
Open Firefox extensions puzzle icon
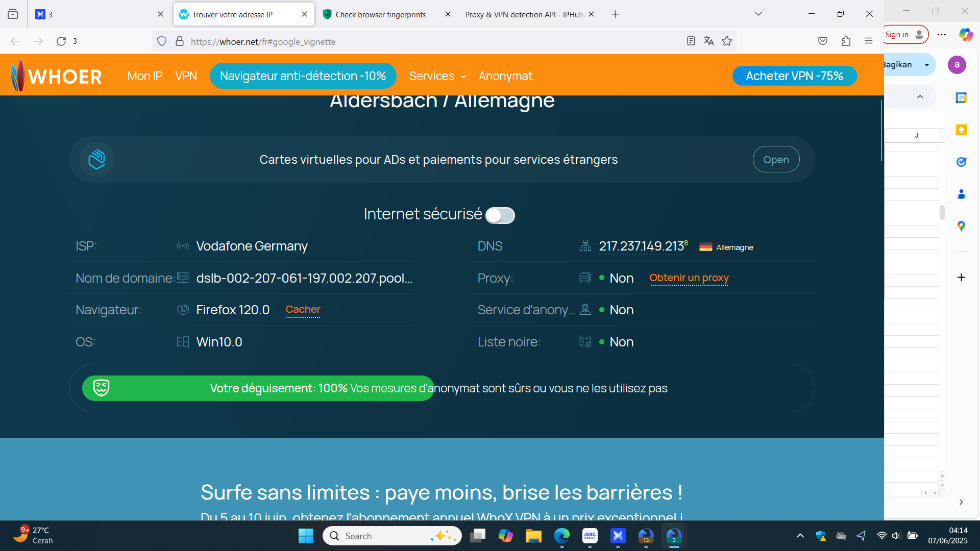(x=846, y=41)
